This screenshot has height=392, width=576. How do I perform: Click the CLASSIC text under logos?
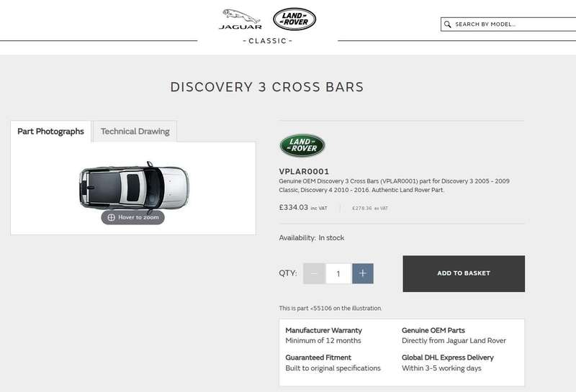(267, 41)
